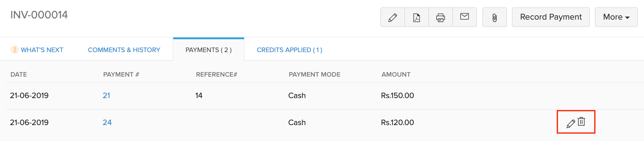Click the INV-000014 invoice title
This screenshot has width=644, height=141.
pos(39,15)
